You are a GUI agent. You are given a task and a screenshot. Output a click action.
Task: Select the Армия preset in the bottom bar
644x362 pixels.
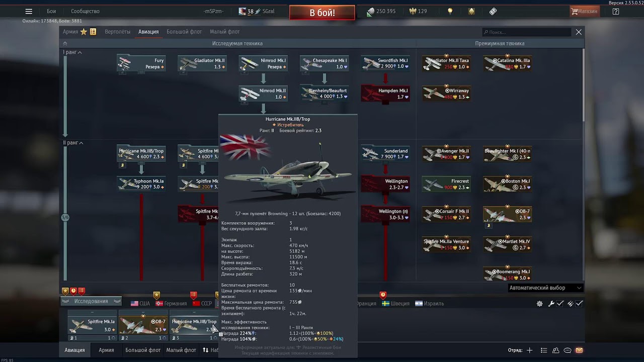point(106,350)
